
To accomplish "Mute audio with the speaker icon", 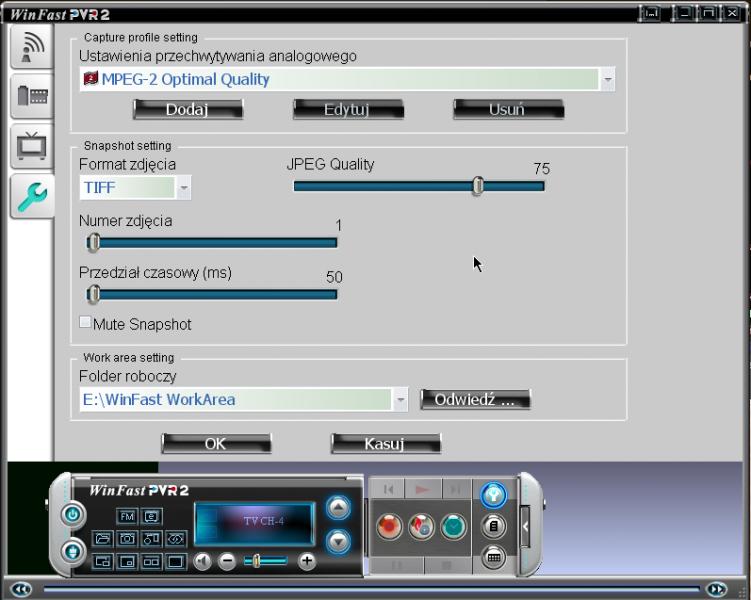I will click(203, 561).
